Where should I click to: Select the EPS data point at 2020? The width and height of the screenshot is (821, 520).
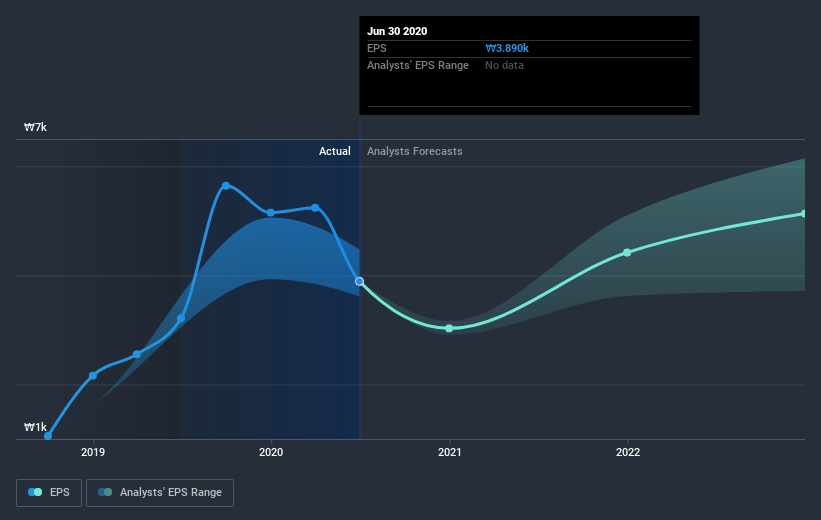[x=271, y=213]
